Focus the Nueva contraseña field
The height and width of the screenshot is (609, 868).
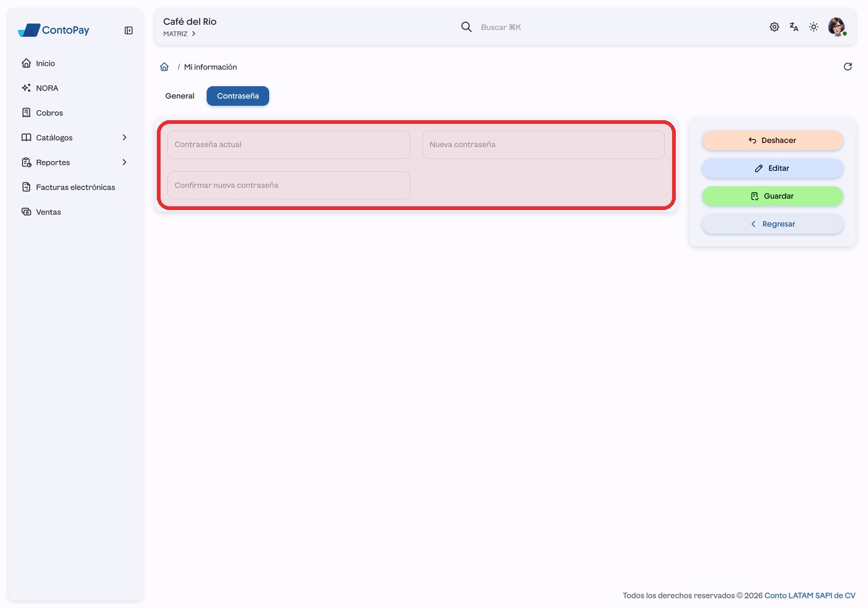pyautogui.click(x=544, y=144)
